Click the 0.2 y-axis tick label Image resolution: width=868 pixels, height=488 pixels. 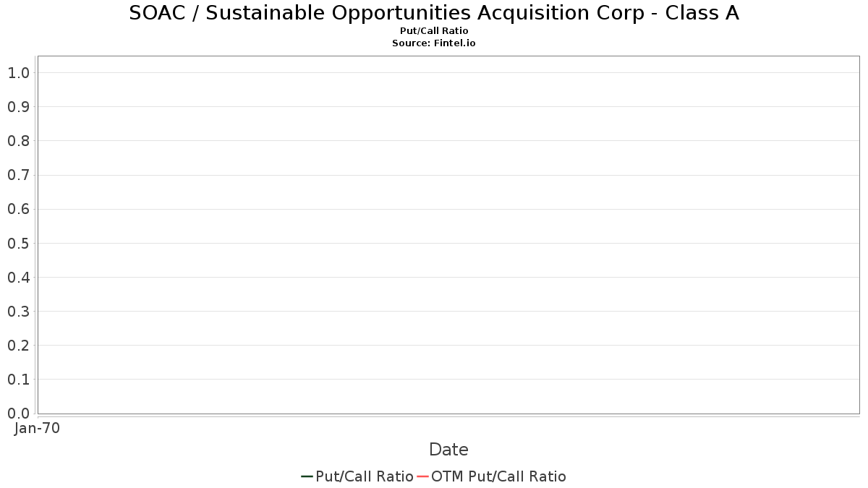click(18, 346)
